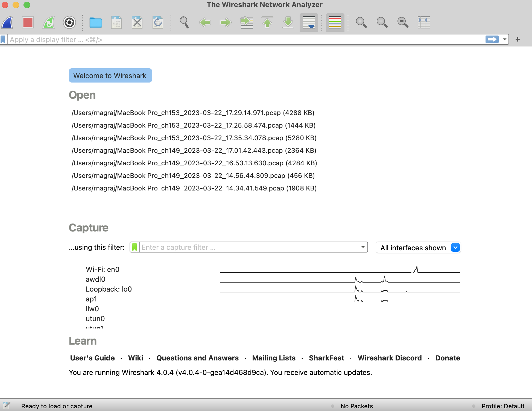Open the User's Guide link
The height and width of the screenshot is (411, 532).
click(x=92, y=358)
